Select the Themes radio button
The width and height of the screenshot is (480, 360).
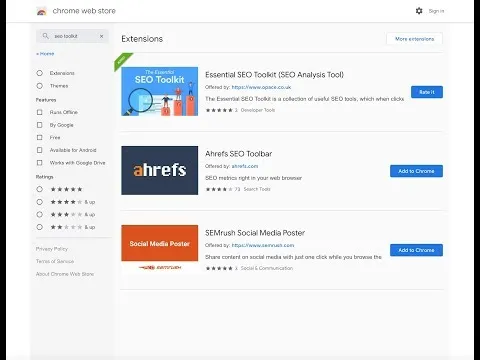click(40, 86)
